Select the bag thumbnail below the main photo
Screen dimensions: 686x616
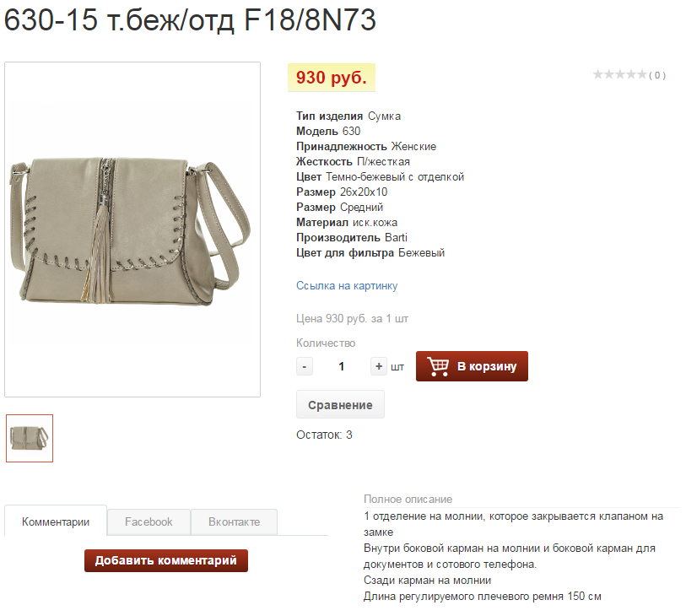click(x=30, y=439)
